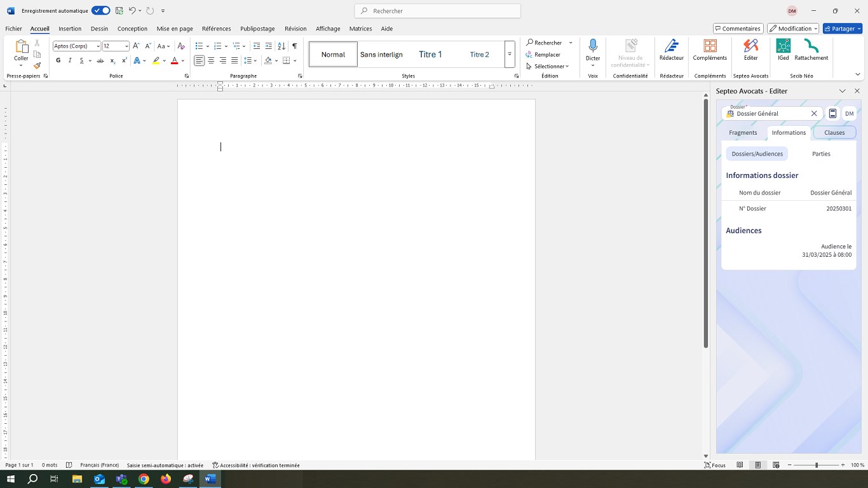Viewport: 868px width, 488px height.
Task: Toggle Enregistrement automatique switch
Action: click(100, 11)
